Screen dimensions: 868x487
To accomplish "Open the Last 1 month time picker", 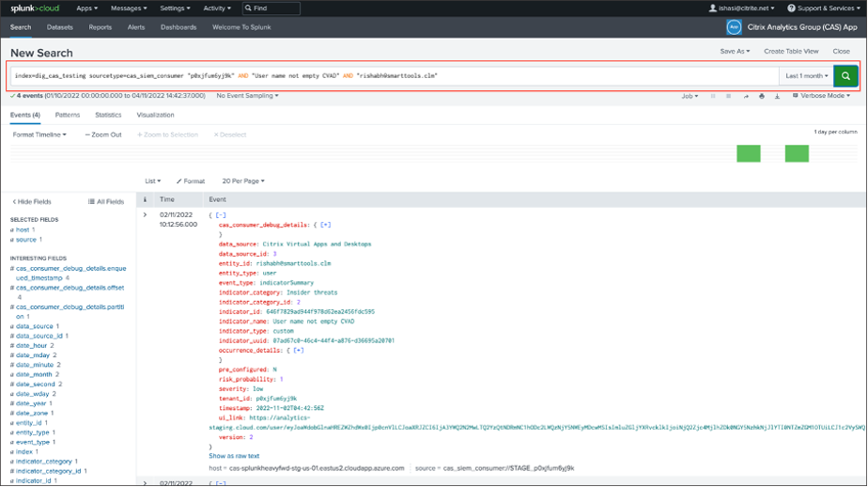I will tap(806, 76).
